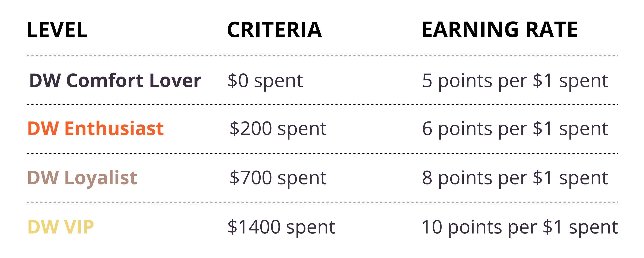Click the word EARNING in the header
The height and width of the screenshot is (258, 644).
(x=470, y=30)
